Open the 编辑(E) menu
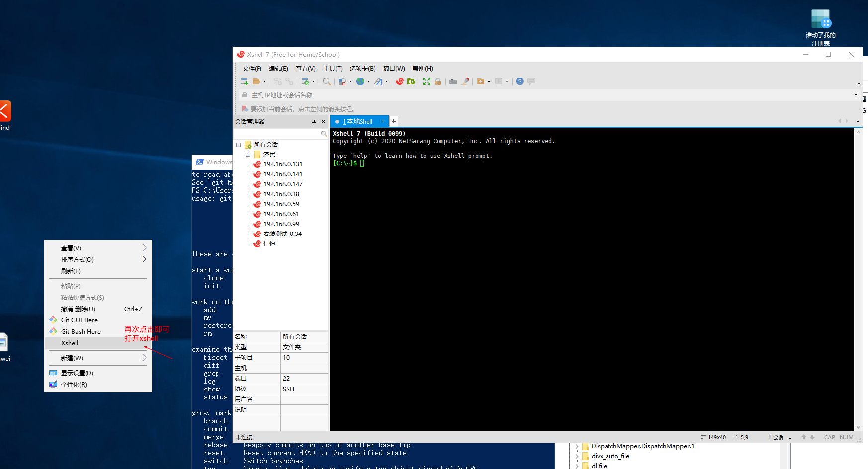The height and width of the screenshot is (469, 868). (x=278, y=69)
